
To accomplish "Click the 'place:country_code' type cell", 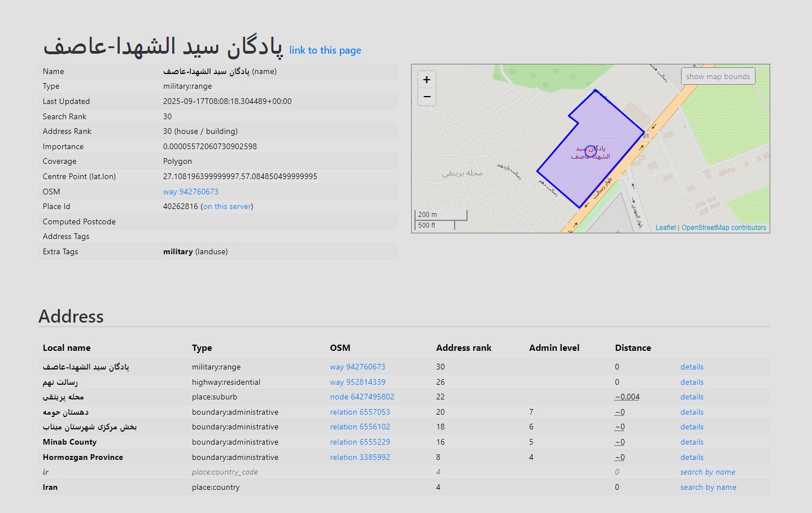I will (225, 472).
